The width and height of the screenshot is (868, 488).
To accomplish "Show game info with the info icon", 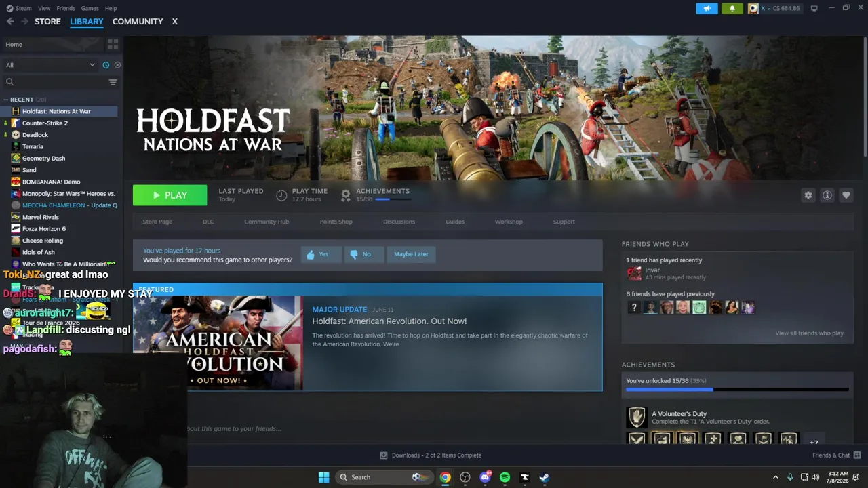I will point(827,195).
